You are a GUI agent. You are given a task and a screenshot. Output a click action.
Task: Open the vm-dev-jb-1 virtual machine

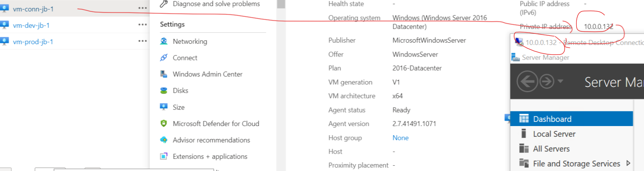click(31, 25)
